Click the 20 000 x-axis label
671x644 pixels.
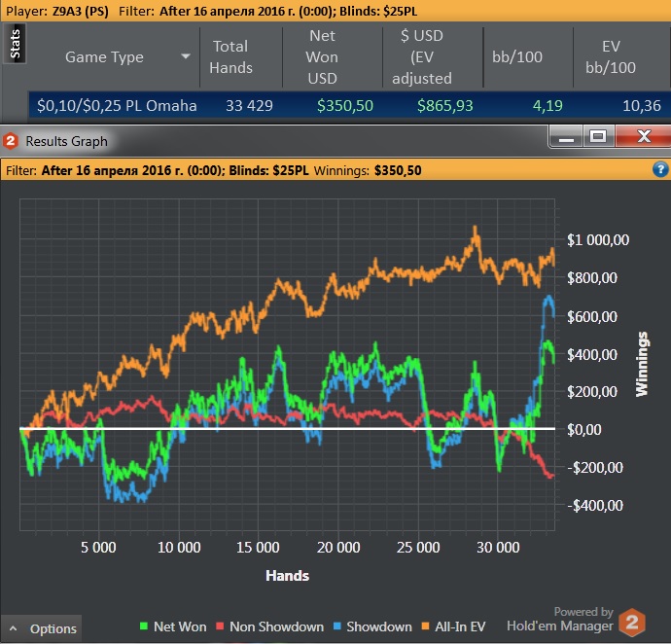point(338,548)
